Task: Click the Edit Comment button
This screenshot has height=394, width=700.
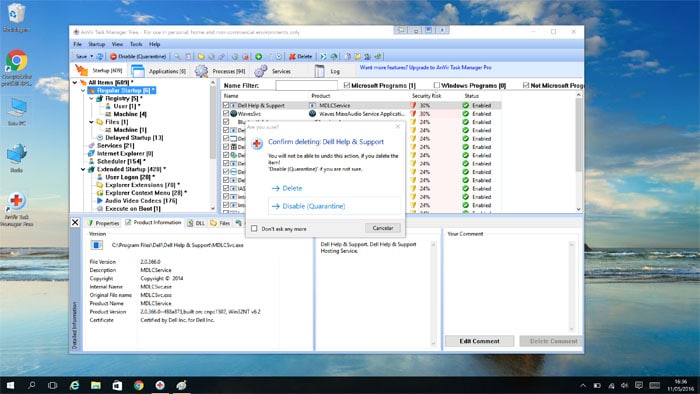Action: (479, 341)
